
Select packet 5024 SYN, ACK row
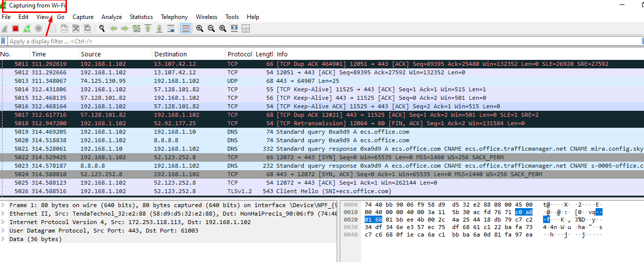[322, 174]
